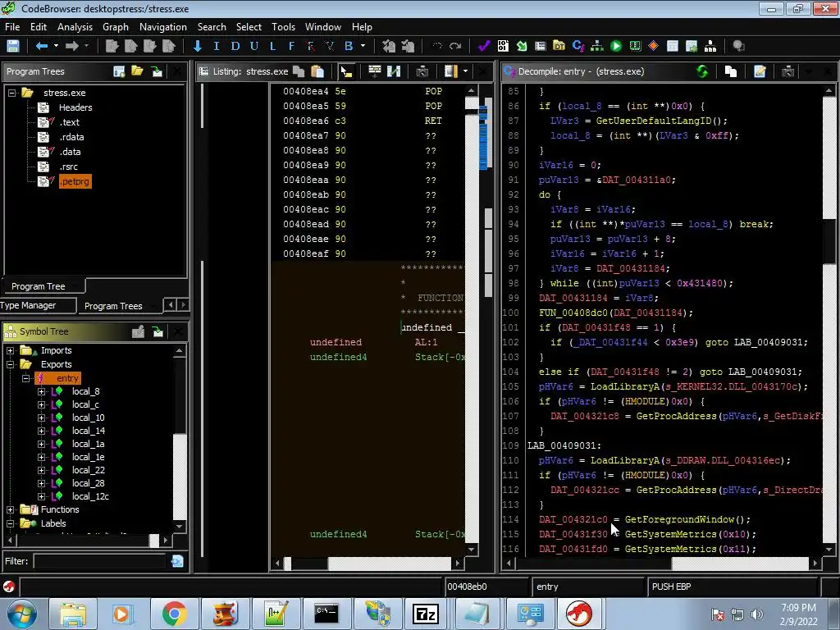Jump to next Undefined with U icon

[254, 46]
